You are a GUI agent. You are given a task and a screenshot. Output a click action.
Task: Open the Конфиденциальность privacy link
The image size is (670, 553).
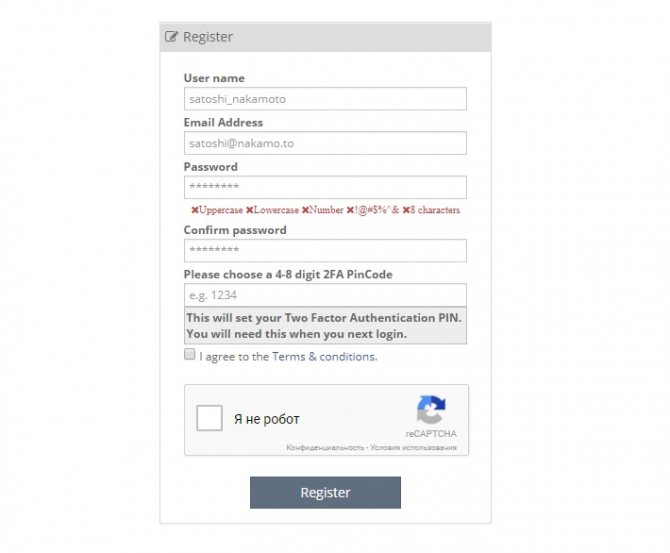click(325, 447)
